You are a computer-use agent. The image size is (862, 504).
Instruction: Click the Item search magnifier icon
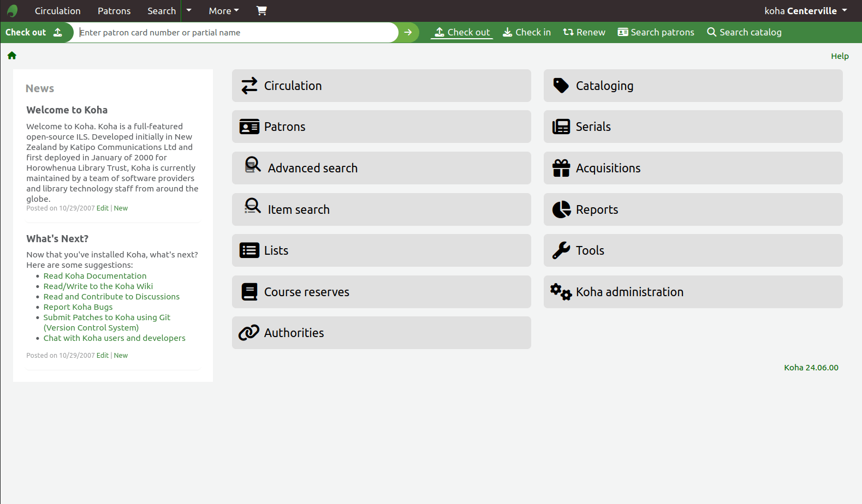[x=253, y=206]
